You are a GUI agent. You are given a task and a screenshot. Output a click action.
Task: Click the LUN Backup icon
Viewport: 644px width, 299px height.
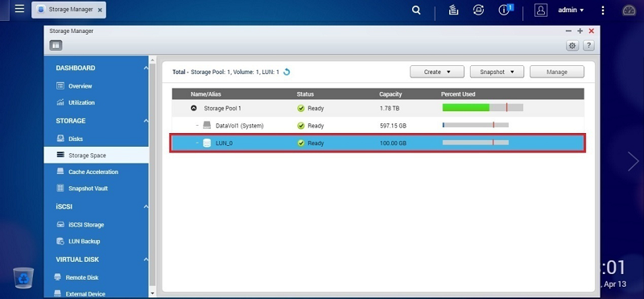[60, 241]
